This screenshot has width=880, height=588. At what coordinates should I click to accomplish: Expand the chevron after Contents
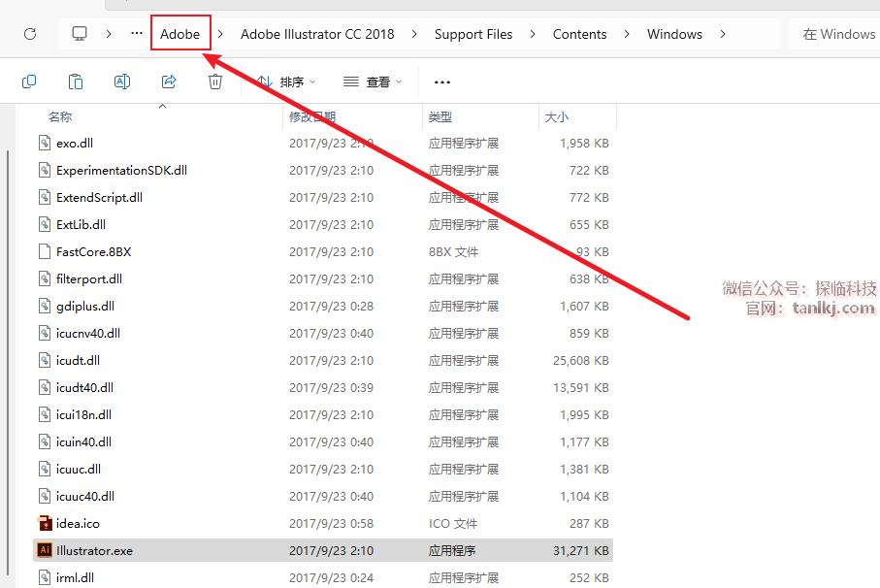627,34
